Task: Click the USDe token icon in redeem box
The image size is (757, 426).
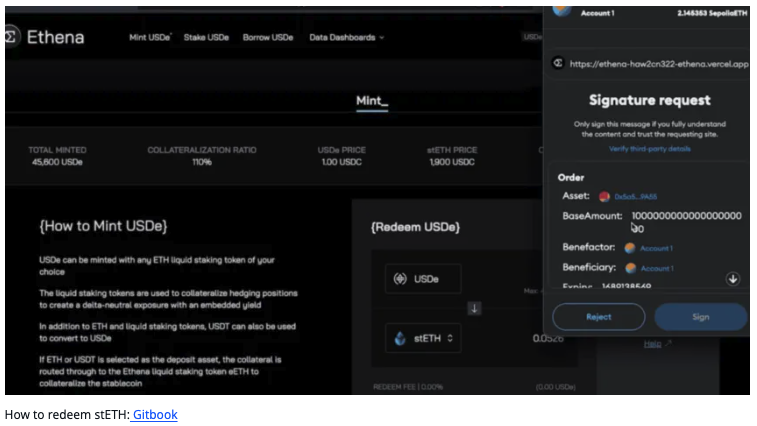Action: [x=400, y=279]
